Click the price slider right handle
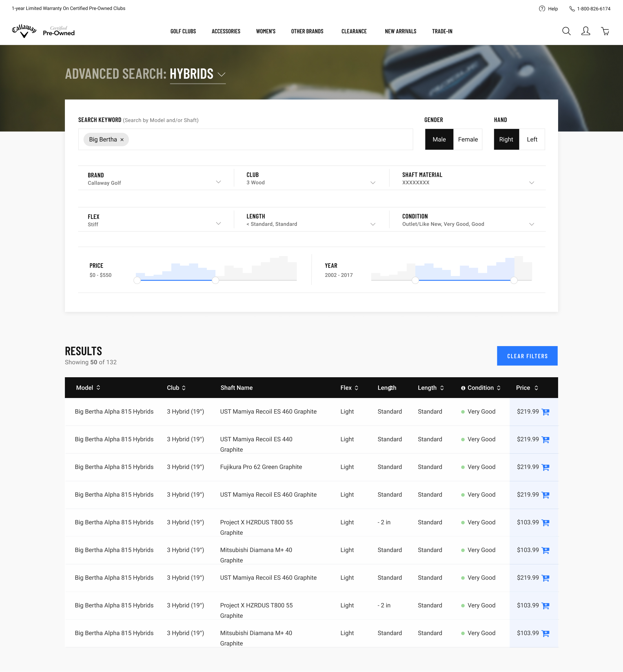The image size is (623, 672). point(215,280)
